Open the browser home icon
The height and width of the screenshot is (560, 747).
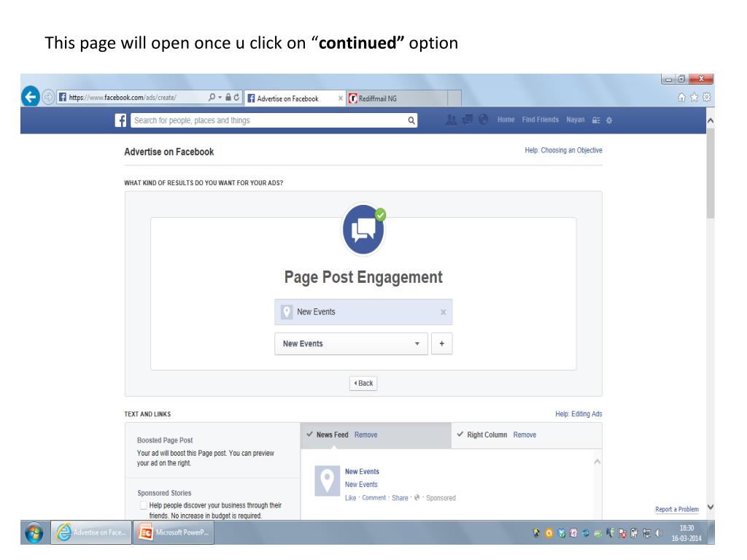tap(682, 97)
